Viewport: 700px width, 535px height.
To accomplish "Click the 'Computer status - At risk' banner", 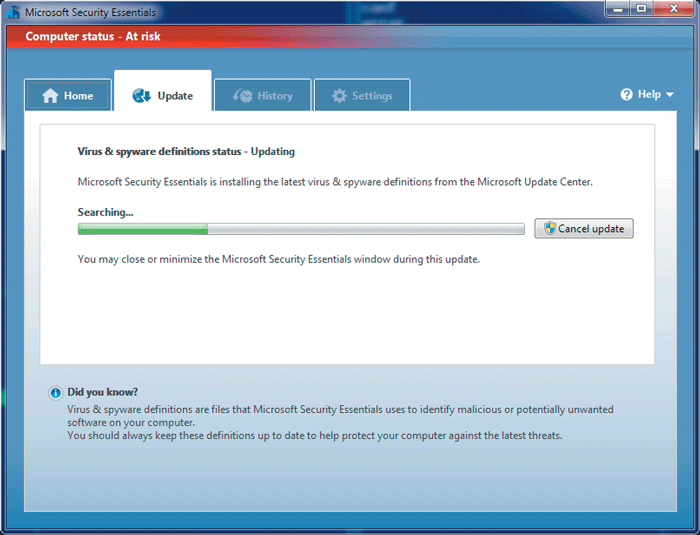I will (x=93, y=37).
